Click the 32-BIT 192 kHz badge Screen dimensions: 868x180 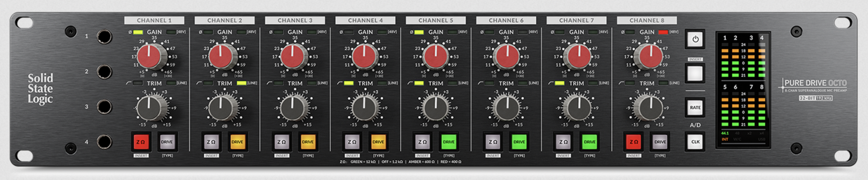click(815, 98)
